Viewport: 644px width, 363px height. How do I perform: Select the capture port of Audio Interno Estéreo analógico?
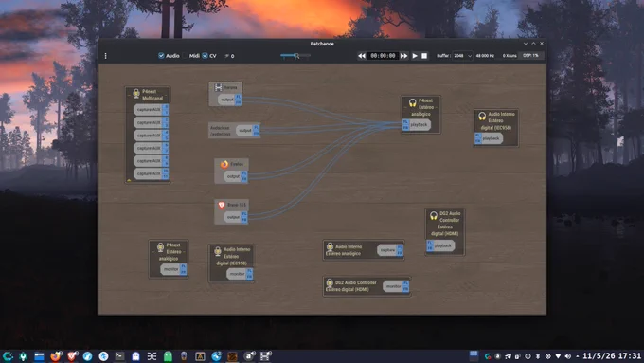point(390,250)
